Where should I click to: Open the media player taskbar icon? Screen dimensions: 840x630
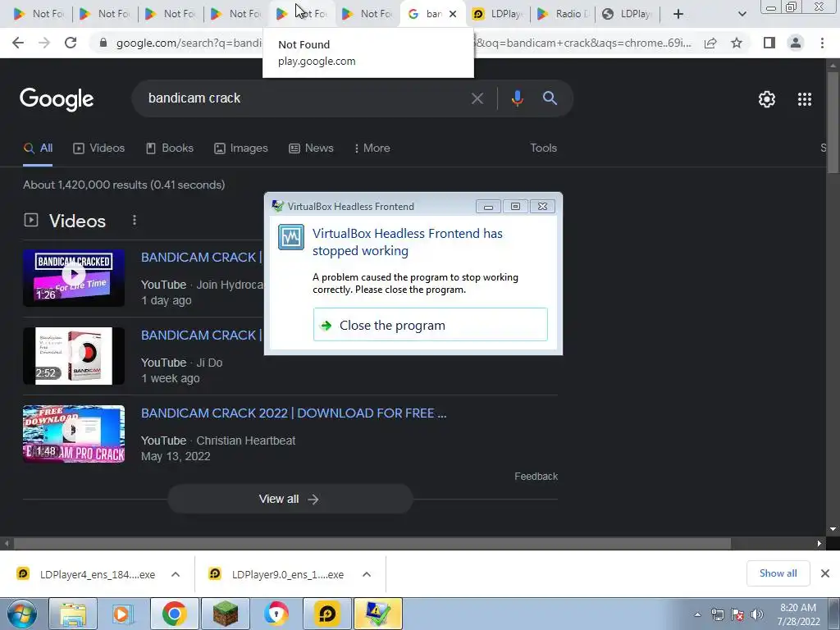pos(121,614)
